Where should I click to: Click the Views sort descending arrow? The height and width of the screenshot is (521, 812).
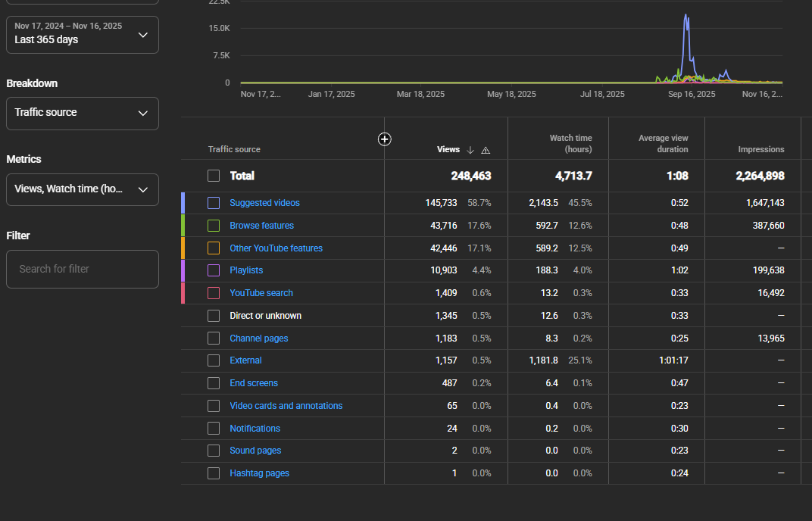pyautogui.click(x=470, y=150)
